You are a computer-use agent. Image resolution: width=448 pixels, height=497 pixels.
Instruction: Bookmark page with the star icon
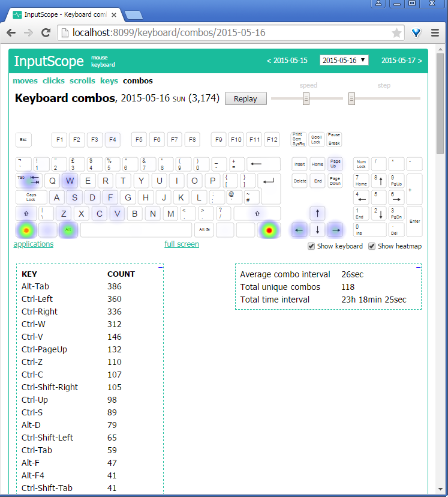coord(396,33)
